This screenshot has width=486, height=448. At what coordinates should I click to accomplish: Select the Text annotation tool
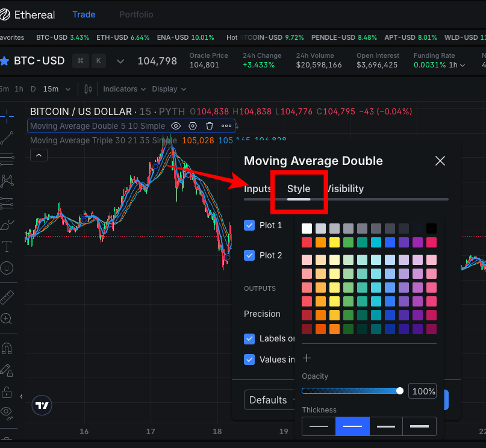click(7, 246)
